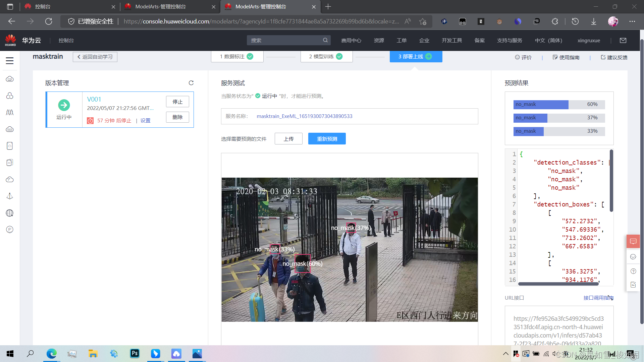Reload the page with browser refresh
644x362 pixels.
[49, 21]
